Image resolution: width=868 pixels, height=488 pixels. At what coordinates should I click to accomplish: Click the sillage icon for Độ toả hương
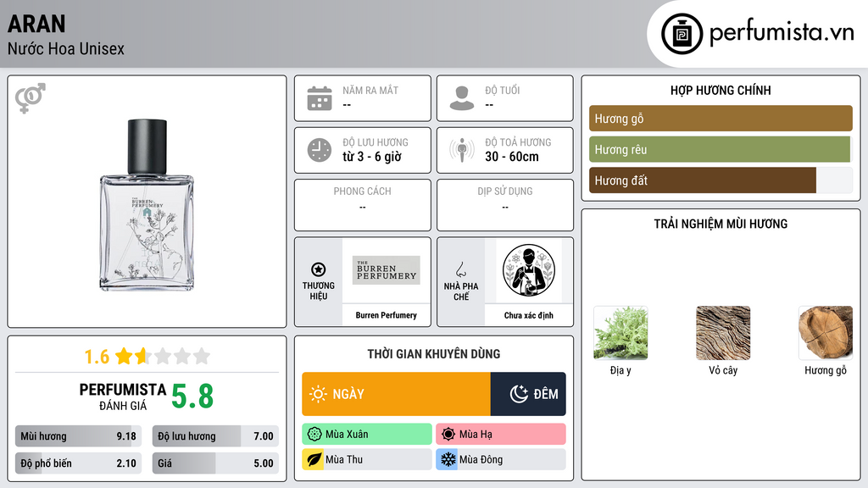coord(462,150)
